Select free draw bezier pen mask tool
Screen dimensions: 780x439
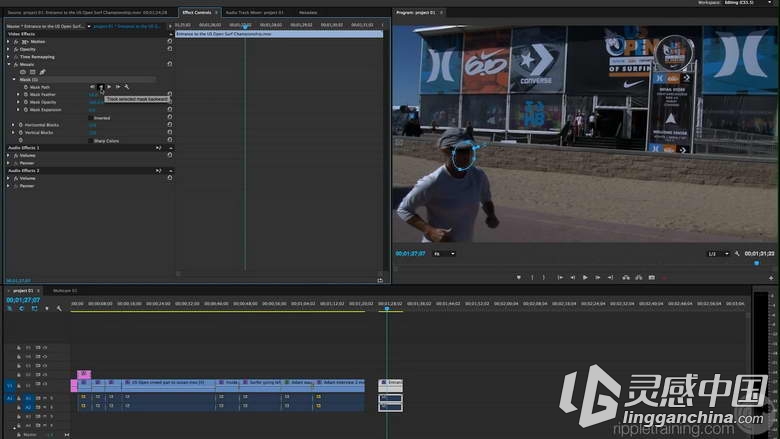click(x=43, y=72)
